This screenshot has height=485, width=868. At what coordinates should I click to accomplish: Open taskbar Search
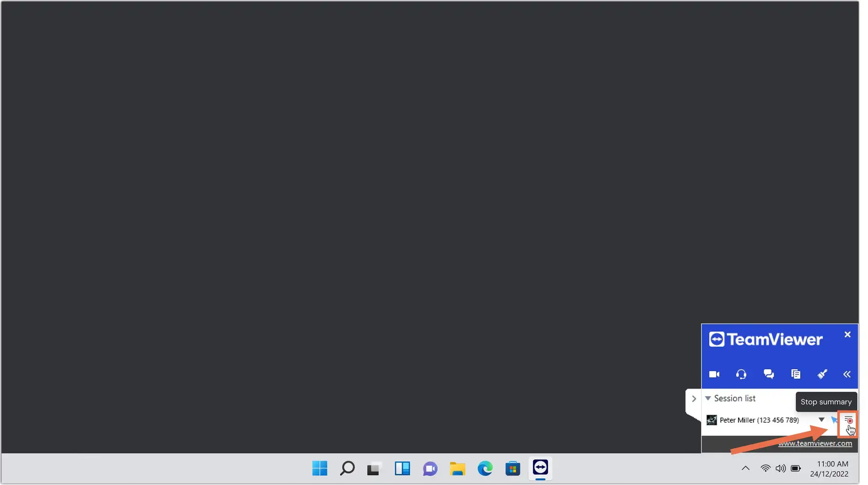[347, 469]
